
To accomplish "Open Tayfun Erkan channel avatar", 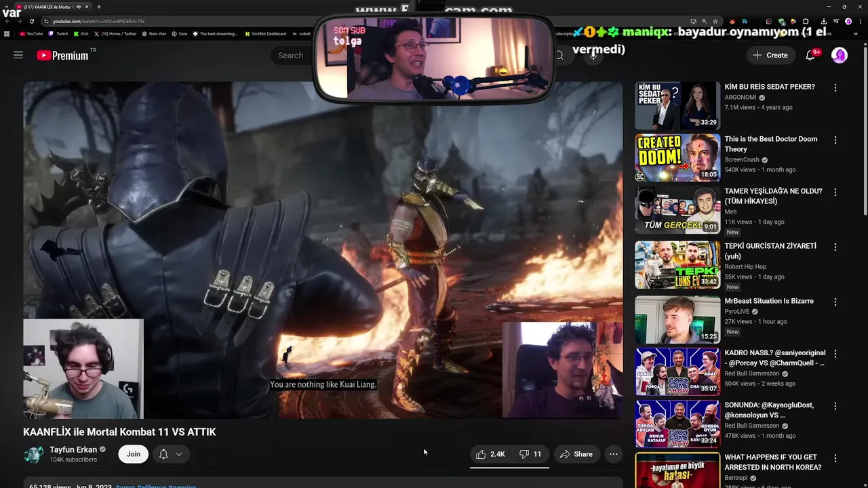I will point(33,454).
